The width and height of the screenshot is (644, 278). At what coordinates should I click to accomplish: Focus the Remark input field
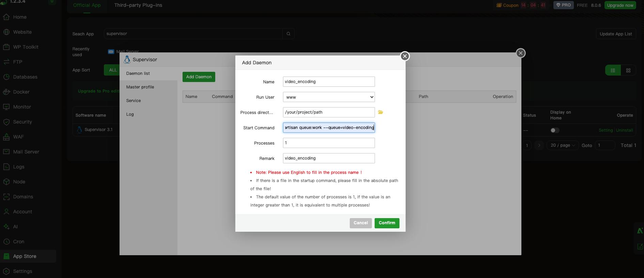(x=329, y=158)
